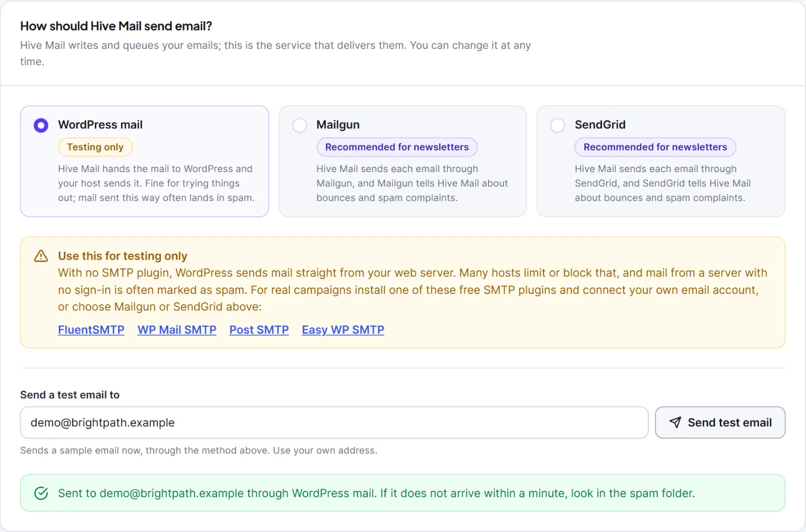Click the WordPress mail card title

tap(100, 125)
